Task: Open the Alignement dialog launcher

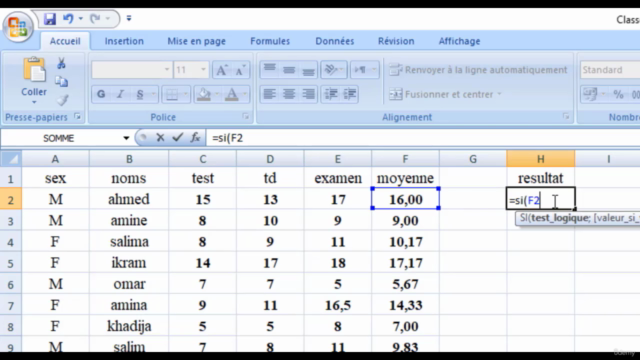Action: click(566, 117)
